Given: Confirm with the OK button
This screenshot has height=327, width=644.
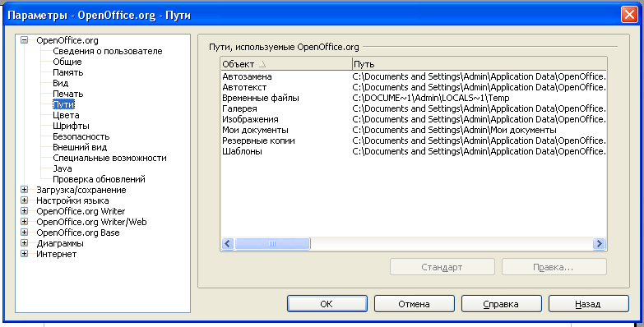Looking at the screenshot, I should pos(327,304).
